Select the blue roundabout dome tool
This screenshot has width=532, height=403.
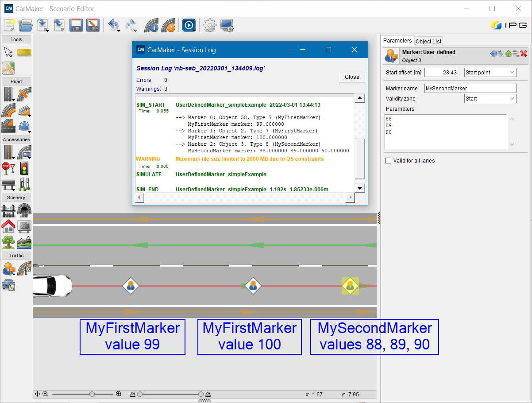[24, 126]
